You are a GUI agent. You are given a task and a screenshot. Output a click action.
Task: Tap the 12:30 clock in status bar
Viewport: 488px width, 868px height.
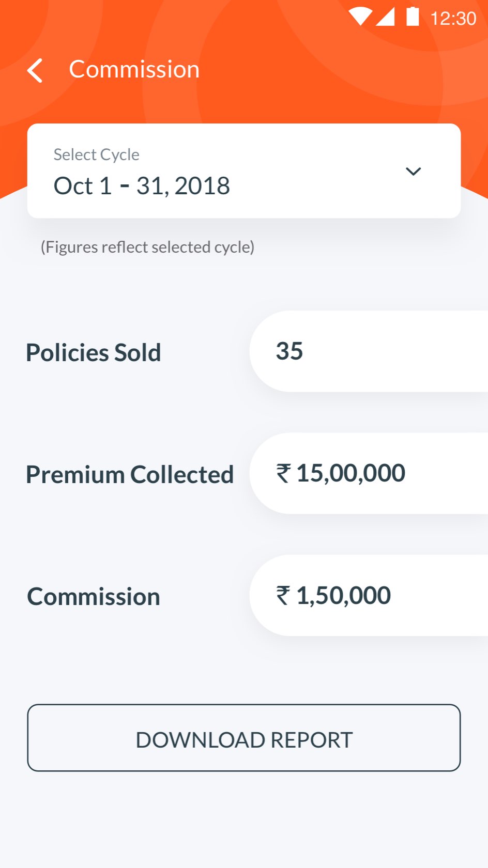pos(453,19)
